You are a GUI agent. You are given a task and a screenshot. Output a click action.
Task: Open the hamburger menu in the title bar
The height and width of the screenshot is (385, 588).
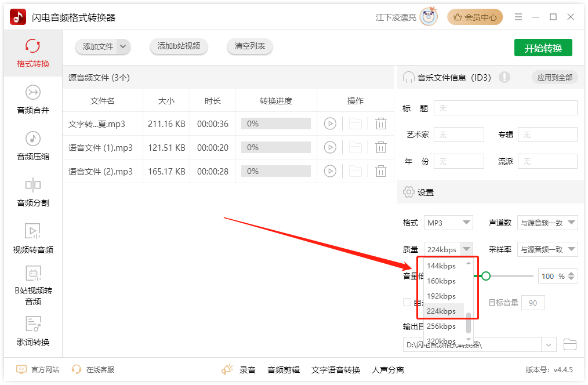(518, 17)
